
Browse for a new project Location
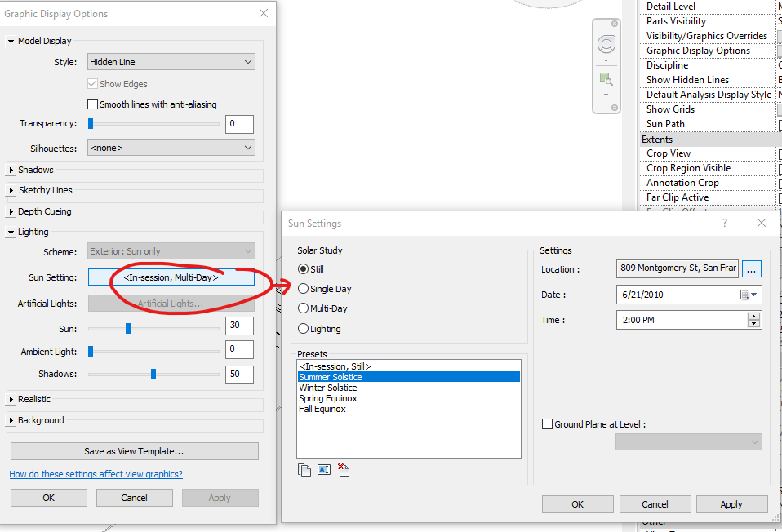[x=751, y=268]
